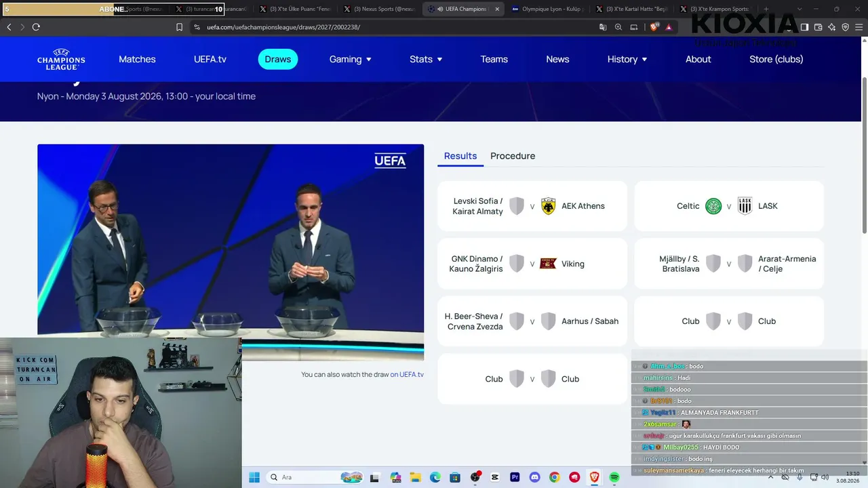
Task: Open Adobe Premiere Pro from the taskbar
Action: pos(515,477)
